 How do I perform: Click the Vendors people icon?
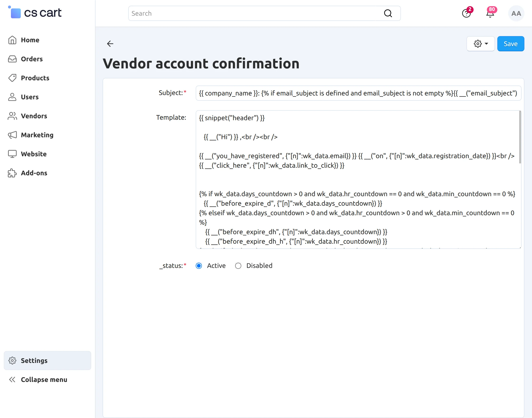coord(12,116)
